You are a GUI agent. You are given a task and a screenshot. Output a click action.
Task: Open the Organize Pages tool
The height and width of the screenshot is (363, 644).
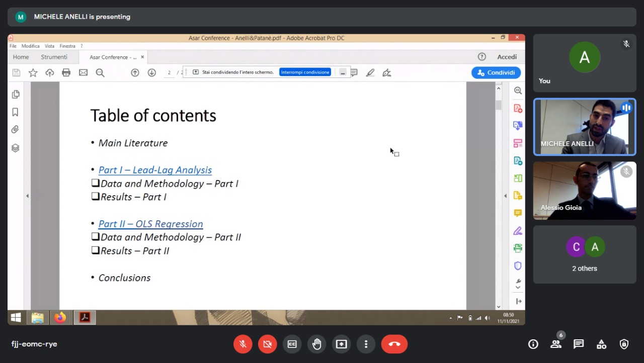tap(518, 143)
